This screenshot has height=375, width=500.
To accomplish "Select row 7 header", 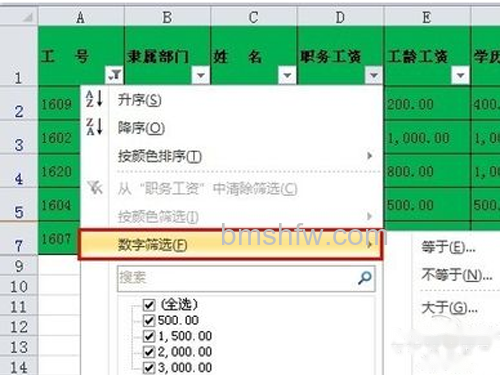I will pyautogui.click(x=19, y=238).
